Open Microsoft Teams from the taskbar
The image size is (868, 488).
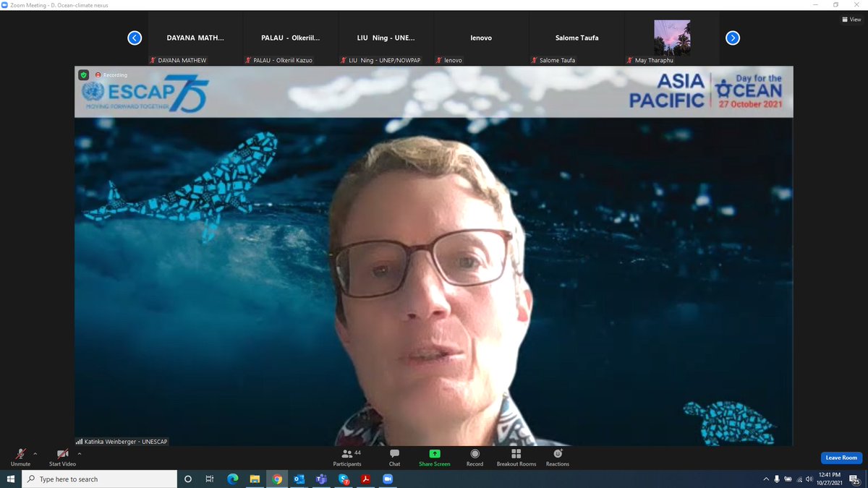[x=321, y=479]
